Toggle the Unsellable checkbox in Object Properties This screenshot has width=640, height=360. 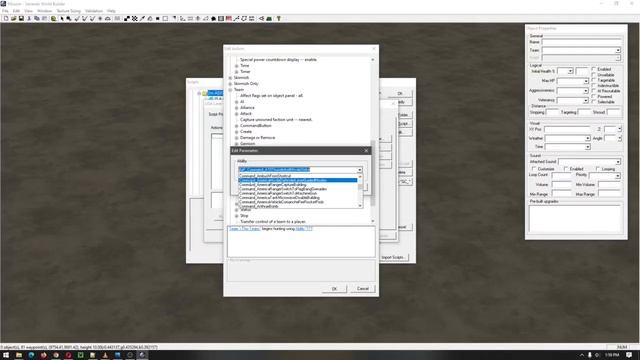pos(594,75)
